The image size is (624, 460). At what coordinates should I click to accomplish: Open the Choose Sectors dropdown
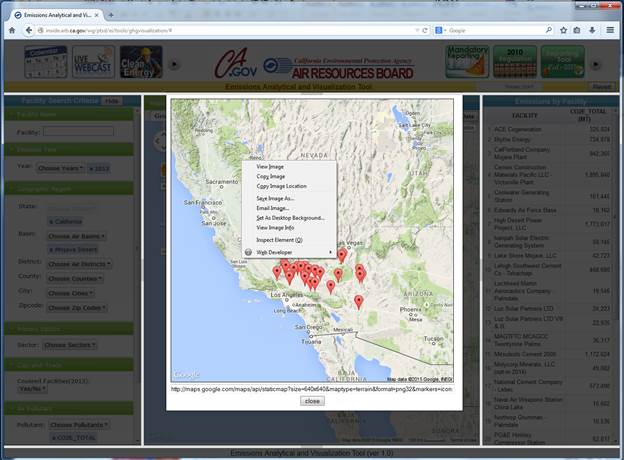coord(75,344)
